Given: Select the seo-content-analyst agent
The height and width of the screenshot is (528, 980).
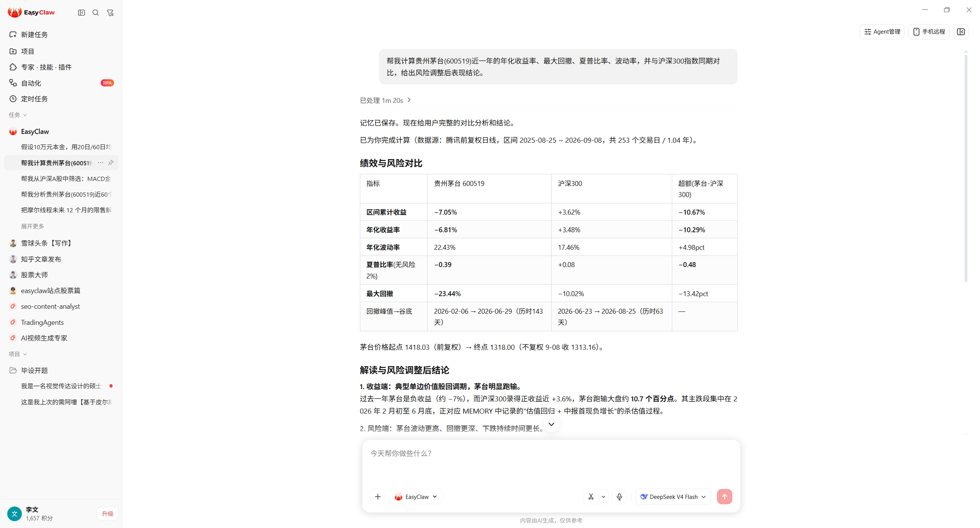Looking at the screenshot, I should point(61,306).
